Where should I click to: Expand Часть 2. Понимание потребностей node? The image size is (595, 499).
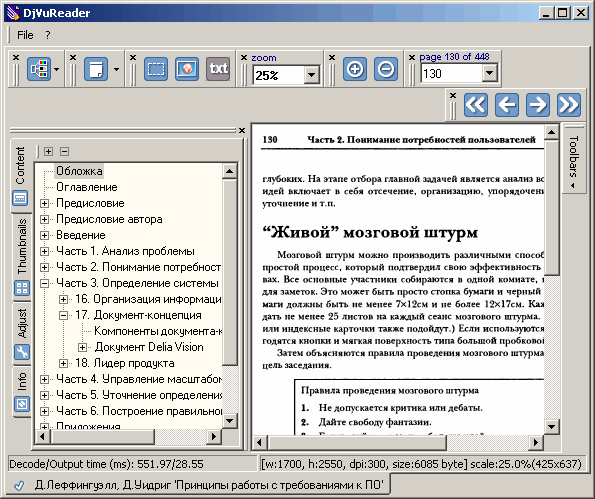44,267
